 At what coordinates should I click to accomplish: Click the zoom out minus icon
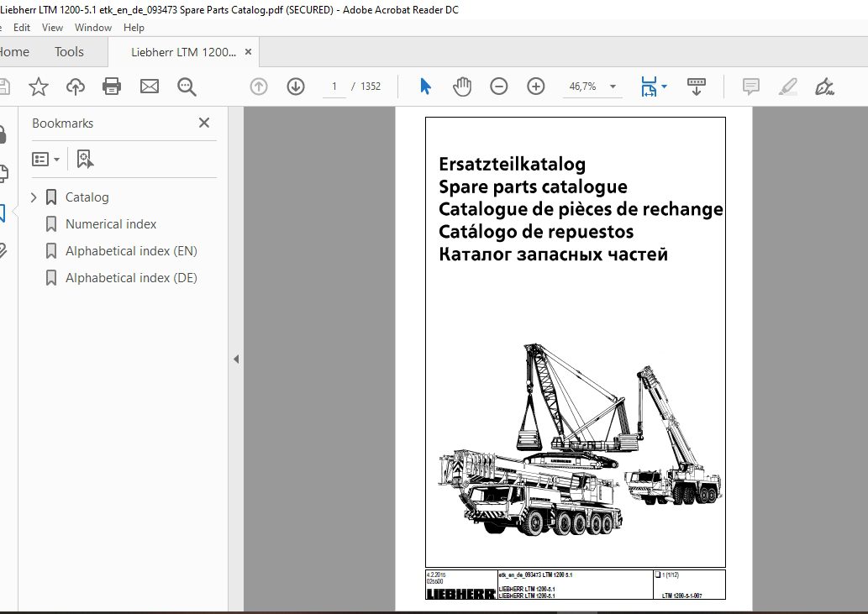(x=499, y=87)
